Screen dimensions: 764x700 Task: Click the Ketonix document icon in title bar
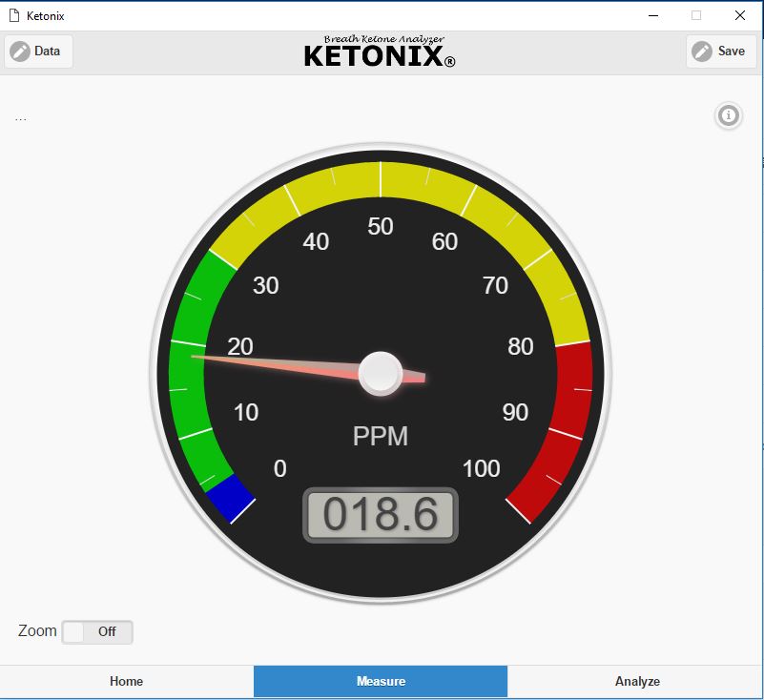(14, 15)
